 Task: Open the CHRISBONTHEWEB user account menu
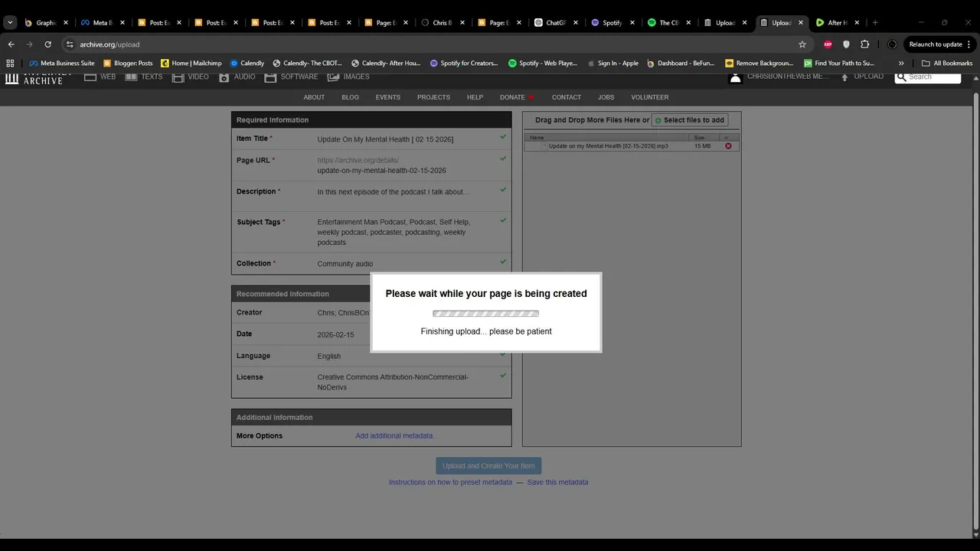pyautogui.click(x=779, y=77)
